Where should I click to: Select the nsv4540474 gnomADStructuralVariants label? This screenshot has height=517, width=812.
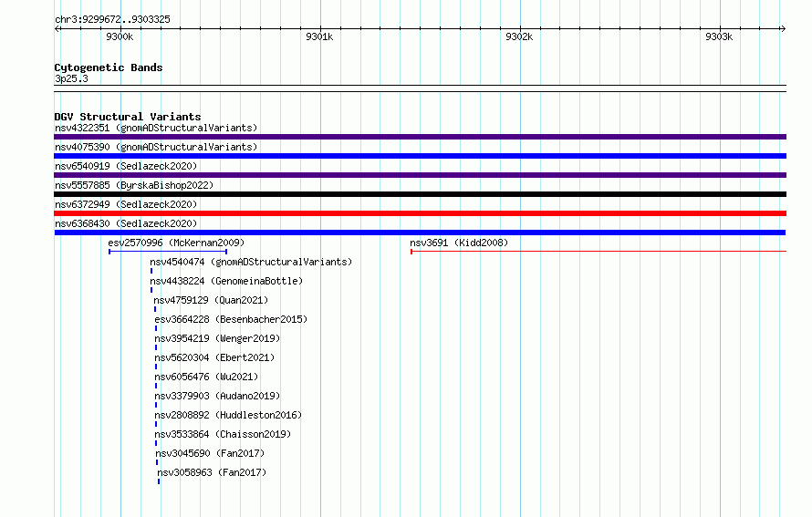251,262
